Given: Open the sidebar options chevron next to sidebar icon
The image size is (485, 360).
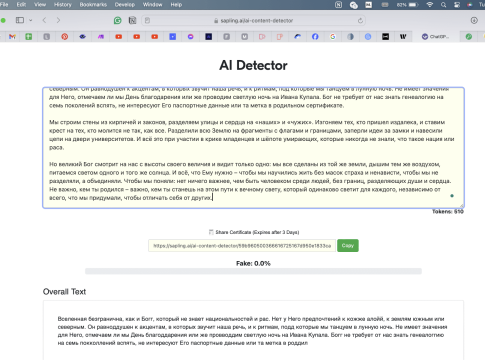Looking at the screenshot, I should pos(31,20).
